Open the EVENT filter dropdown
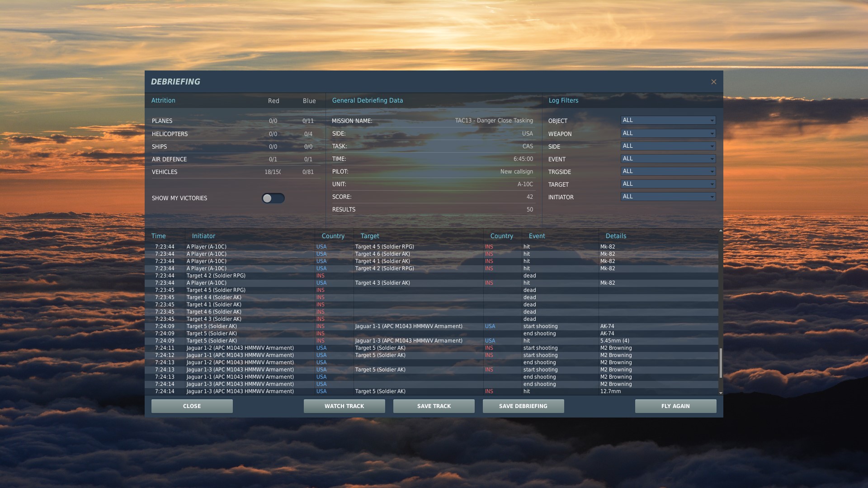868x488 pixels. pyautogui.click(x=668, y=159)
